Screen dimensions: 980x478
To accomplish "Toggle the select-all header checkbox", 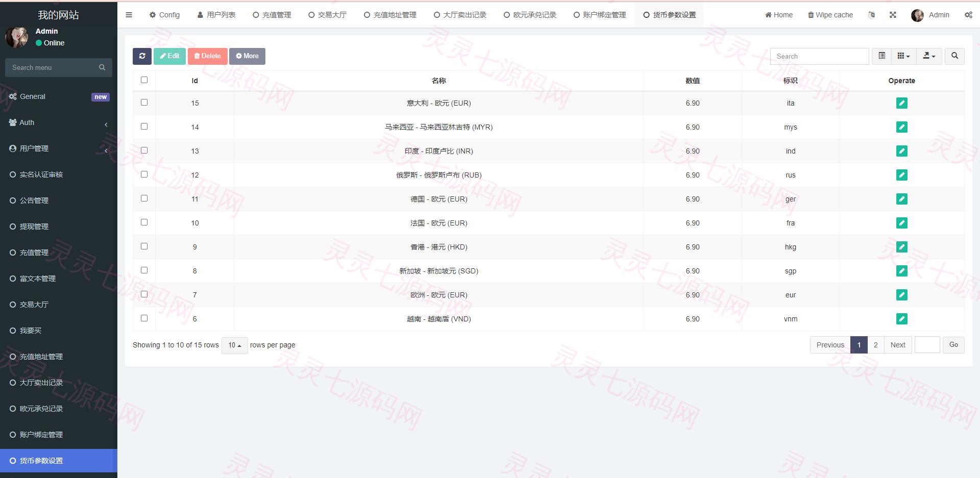I will (x=144, y=80).
